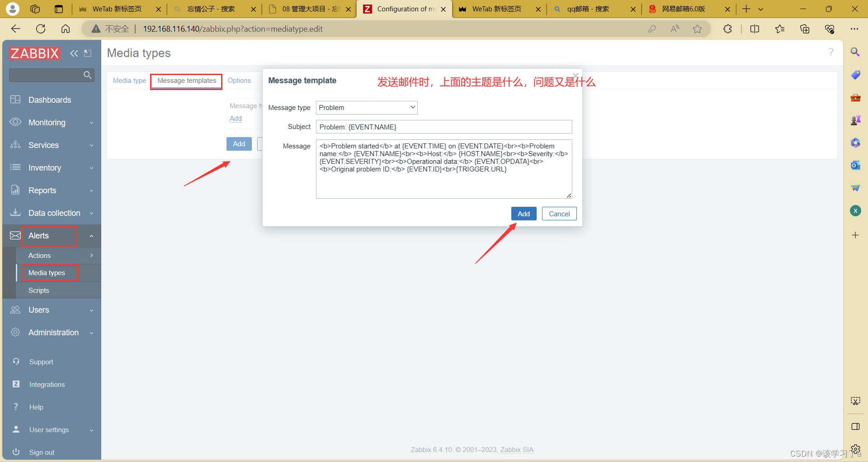Click the browser essentials heart icon
This screenshot has width=868, height=462.
coord(830,29)
